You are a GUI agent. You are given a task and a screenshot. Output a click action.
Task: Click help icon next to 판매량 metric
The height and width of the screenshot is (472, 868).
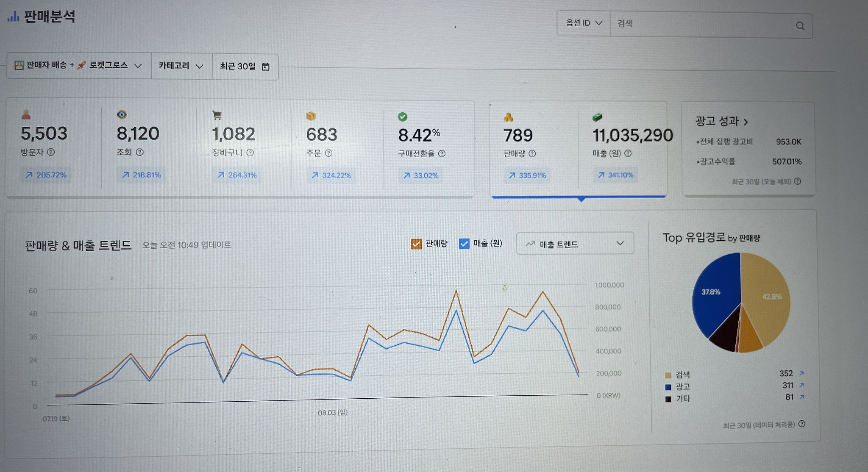[532, 153]
